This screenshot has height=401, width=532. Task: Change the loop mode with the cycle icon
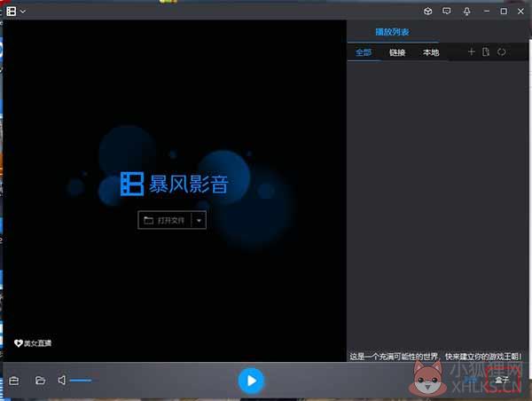502,52
